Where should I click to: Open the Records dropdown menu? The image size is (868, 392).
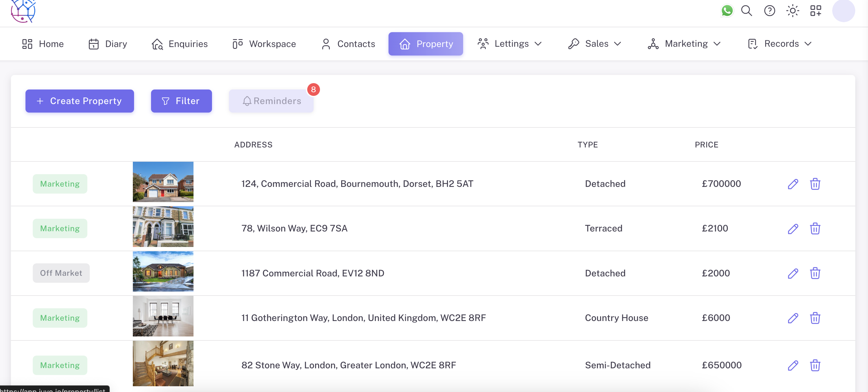point(779,44)
